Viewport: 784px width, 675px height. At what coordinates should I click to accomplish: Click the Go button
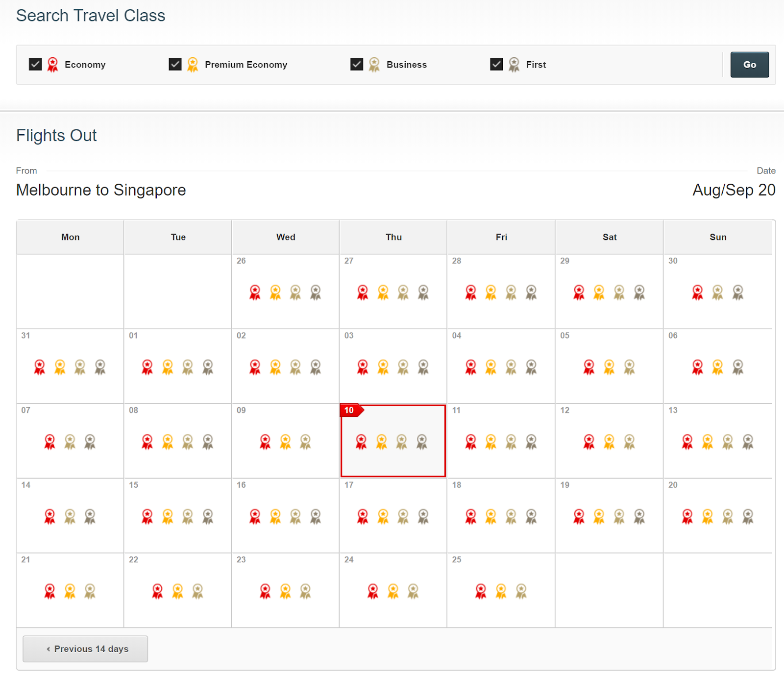pos(749,65)
